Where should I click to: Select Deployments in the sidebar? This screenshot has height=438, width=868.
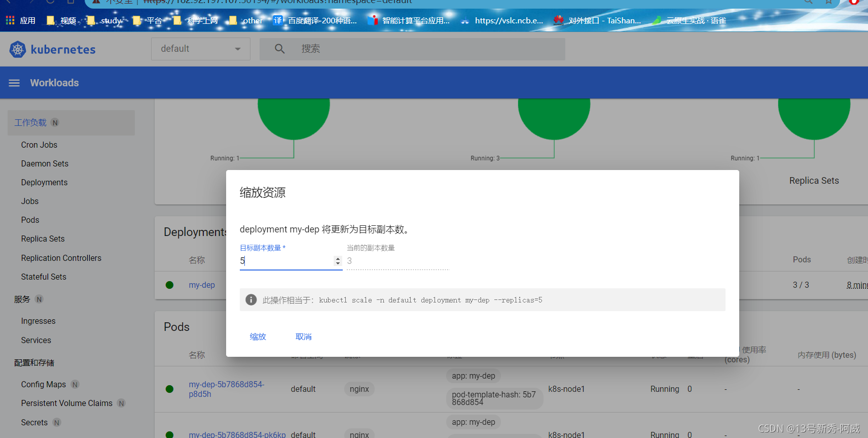click(x=44, y=182)
